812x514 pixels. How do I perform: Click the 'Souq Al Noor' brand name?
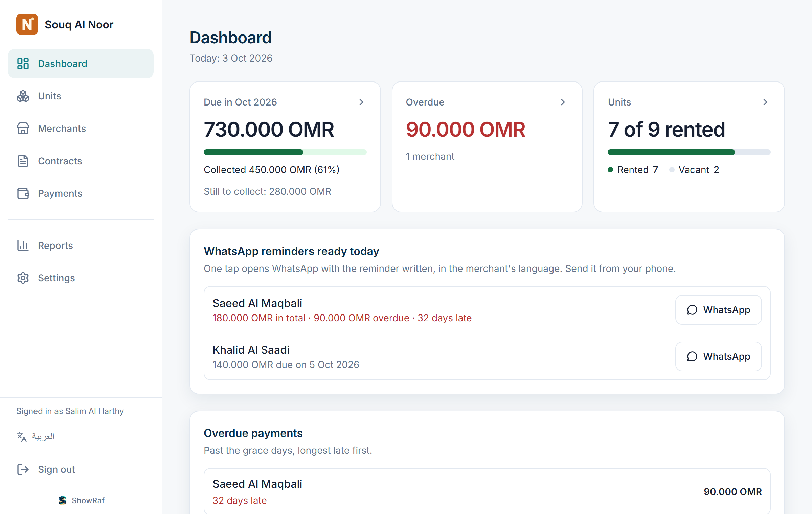(79, 24)
